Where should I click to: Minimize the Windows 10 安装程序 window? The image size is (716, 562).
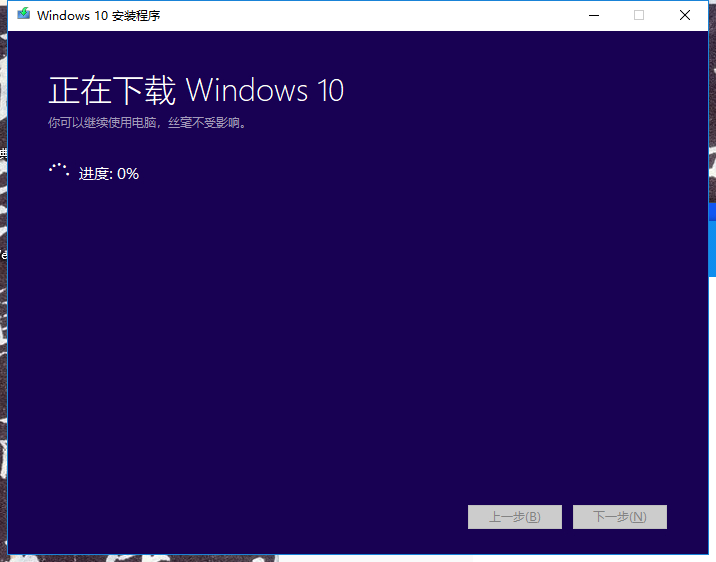click(594, 16)
